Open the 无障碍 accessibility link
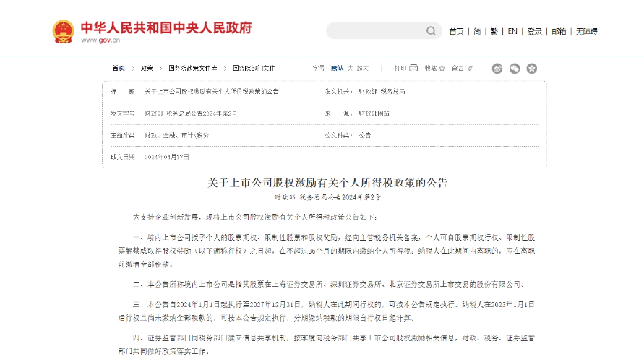 pos(586,31)
